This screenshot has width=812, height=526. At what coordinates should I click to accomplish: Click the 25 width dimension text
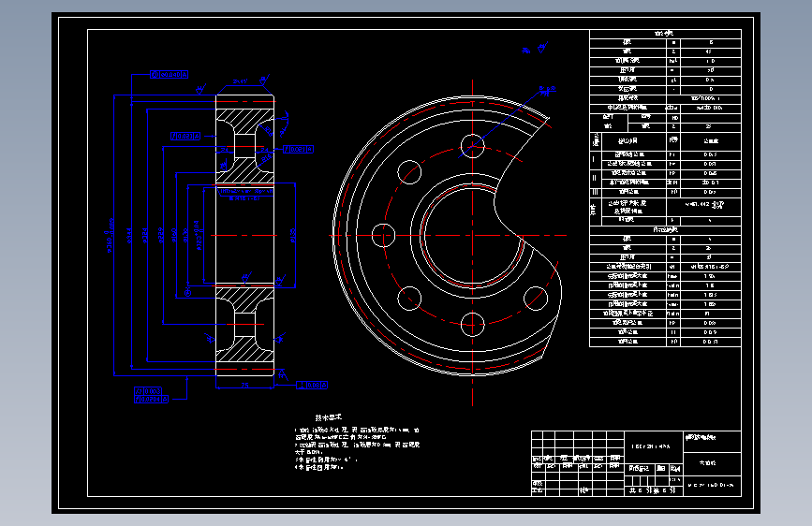click(245, 386)
